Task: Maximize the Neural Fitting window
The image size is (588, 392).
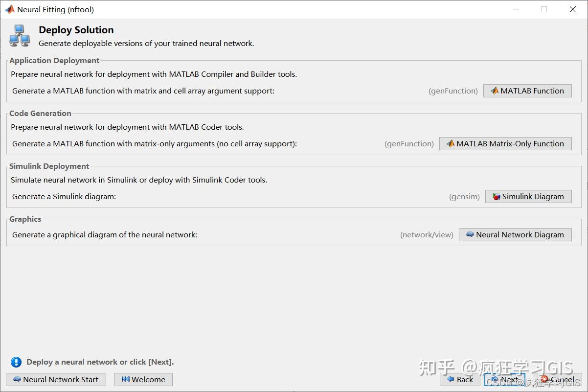Action: 544,9
